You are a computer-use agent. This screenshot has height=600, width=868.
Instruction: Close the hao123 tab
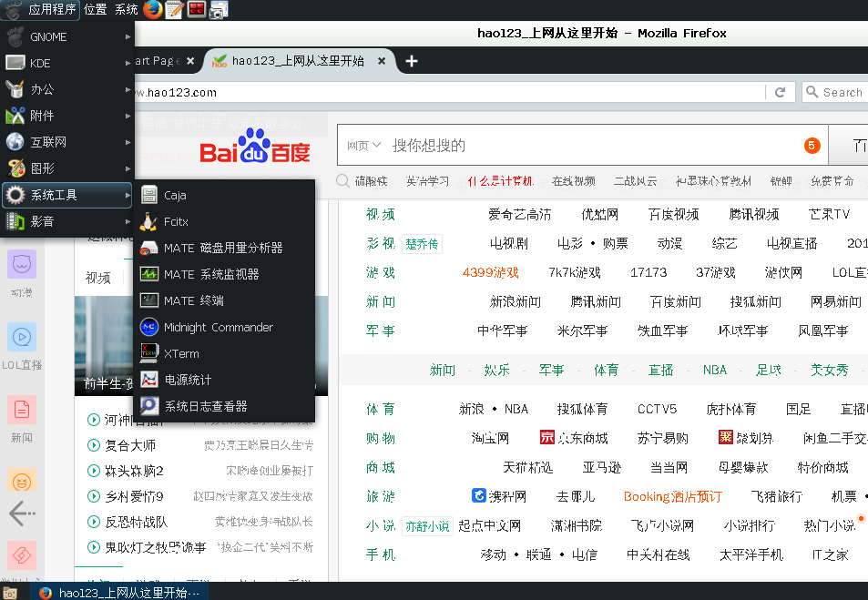[382, 61]
